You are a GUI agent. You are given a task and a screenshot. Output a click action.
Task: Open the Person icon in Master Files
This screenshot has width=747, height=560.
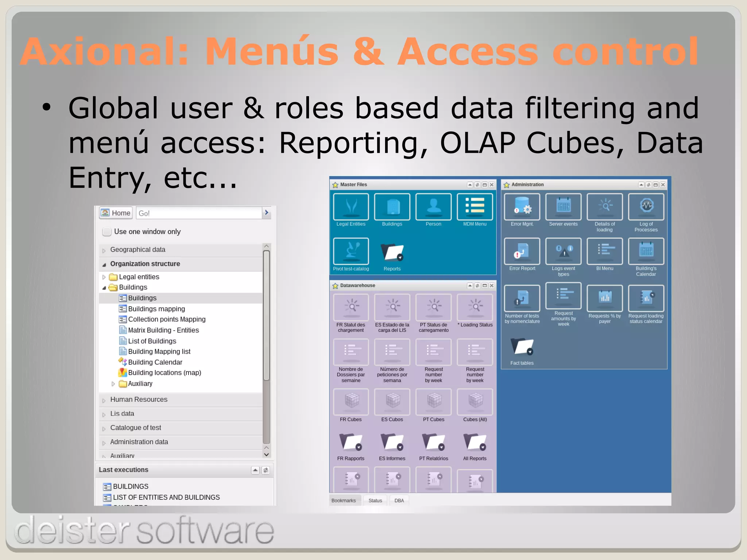pos(433,207)
